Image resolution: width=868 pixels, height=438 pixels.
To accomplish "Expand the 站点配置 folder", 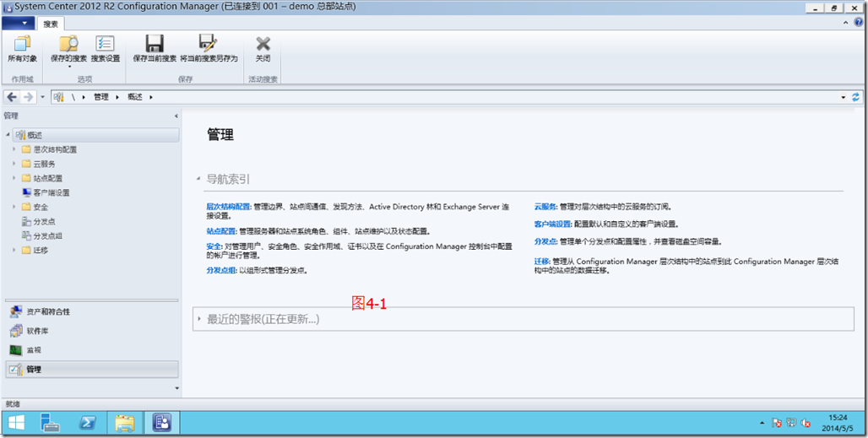I will pos(14,178).
